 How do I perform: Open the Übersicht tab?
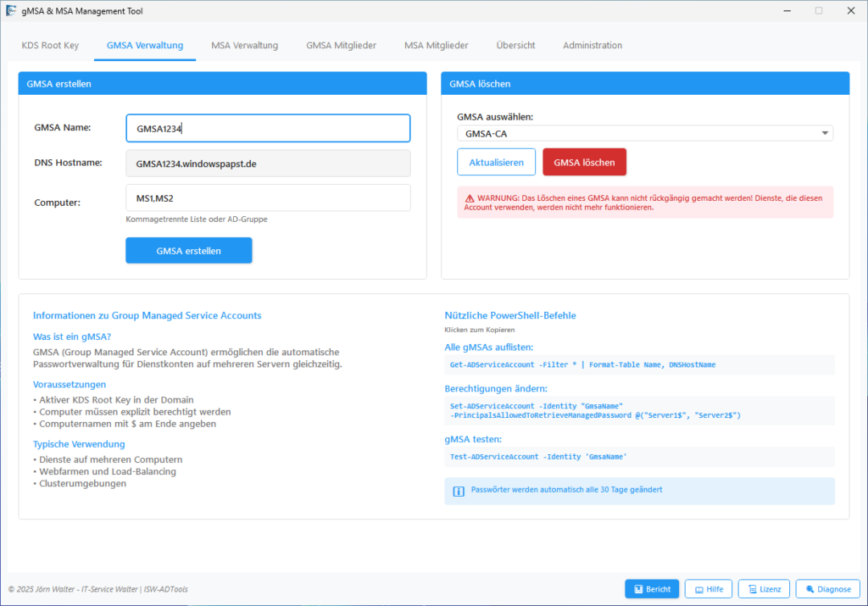coord(515,45)
